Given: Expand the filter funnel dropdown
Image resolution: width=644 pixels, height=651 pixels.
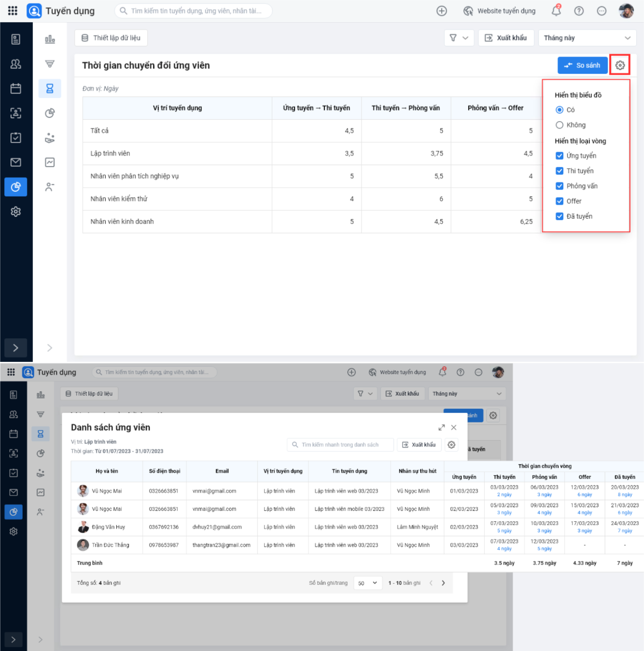Looking at the screenshot, I should point(459,38).
